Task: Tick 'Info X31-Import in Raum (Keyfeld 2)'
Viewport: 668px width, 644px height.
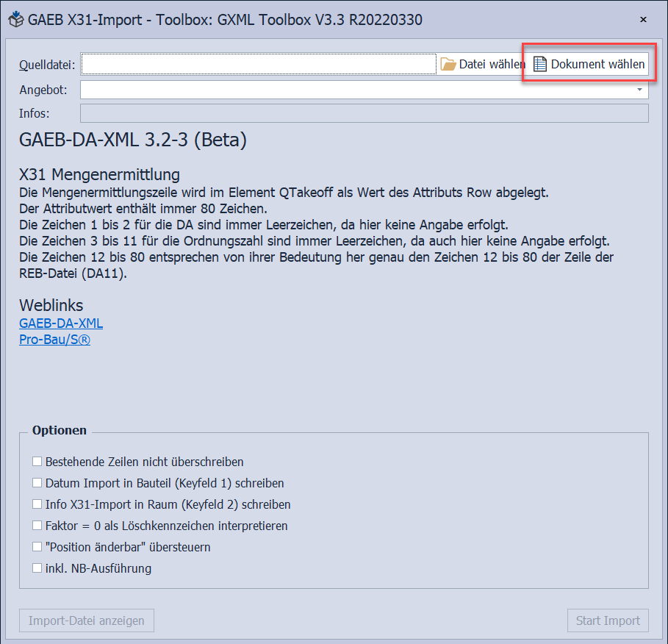Action: 37,504
